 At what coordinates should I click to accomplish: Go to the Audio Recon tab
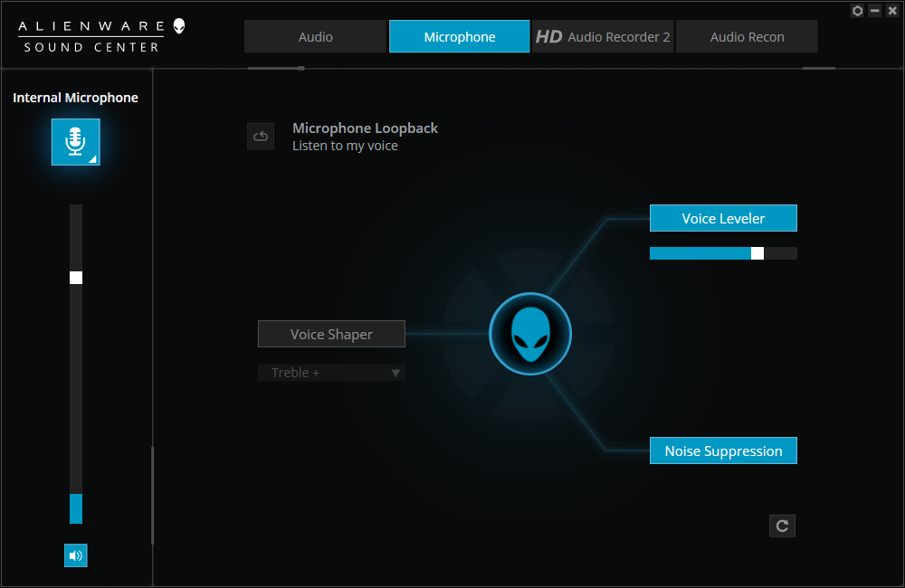click(x=747, y=36)
